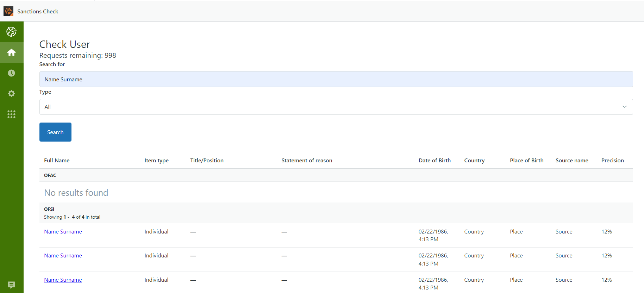Click the blue Search button
The height and width of the screenshot is (293, 644).
[x=55, y=132]
